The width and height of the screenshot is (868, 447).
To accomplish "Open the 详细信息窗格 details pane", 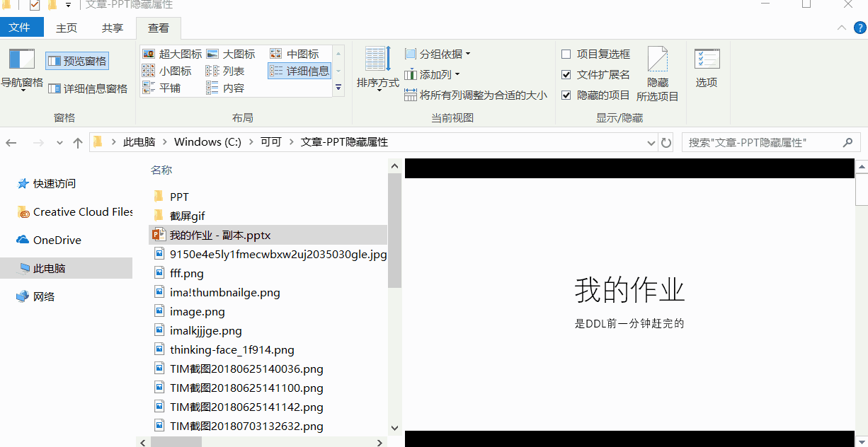I will point(88,88).
